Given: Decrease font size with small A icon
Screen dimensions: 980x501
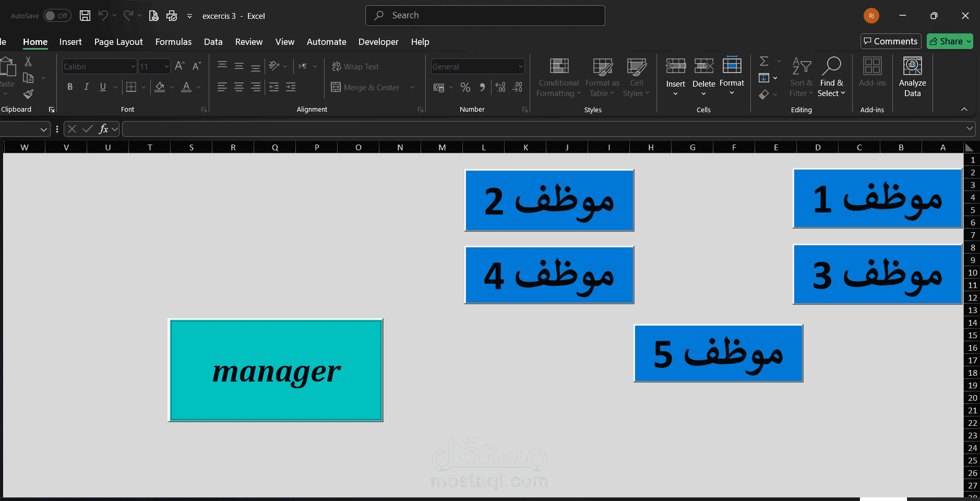Looking at the screenshot, I should point(197,66).
